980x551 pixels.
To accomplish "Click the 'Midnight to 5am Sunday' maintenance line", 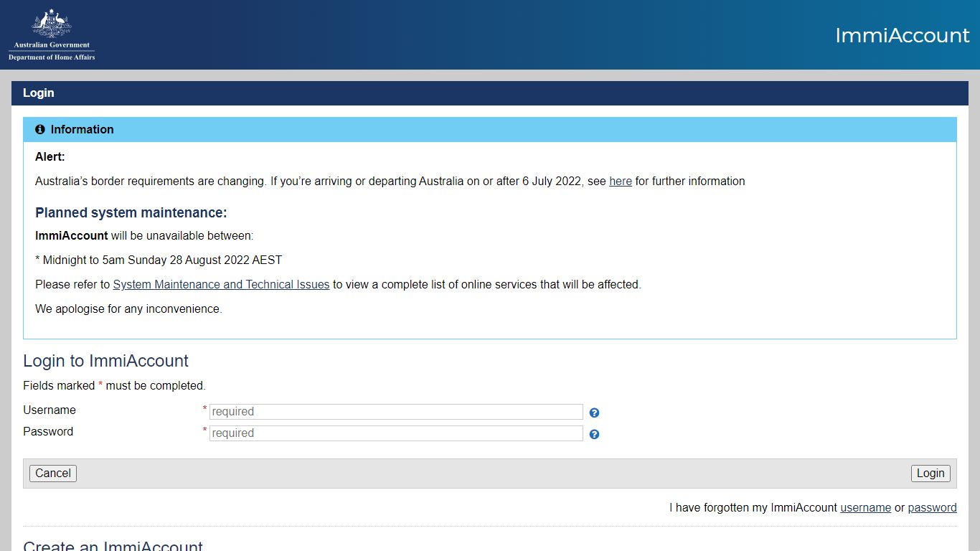I will pos(159,260).
